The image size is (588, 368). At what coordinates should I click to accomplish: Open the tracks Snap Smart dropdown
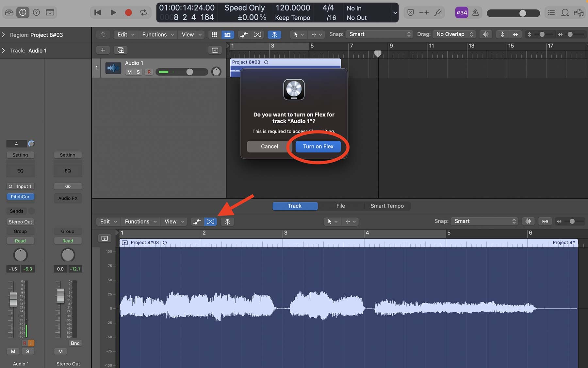click(x=379, y=34)
